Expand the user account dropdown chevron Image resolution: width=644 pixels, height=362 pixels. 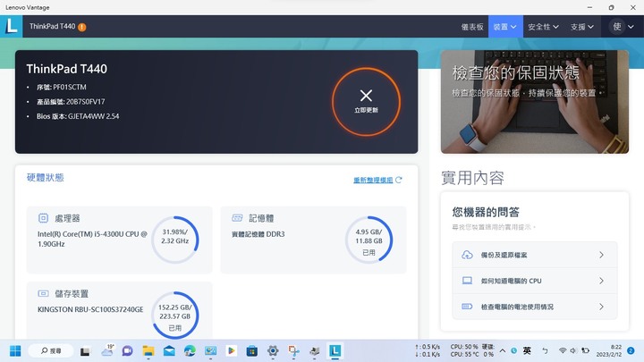point(631,27)
